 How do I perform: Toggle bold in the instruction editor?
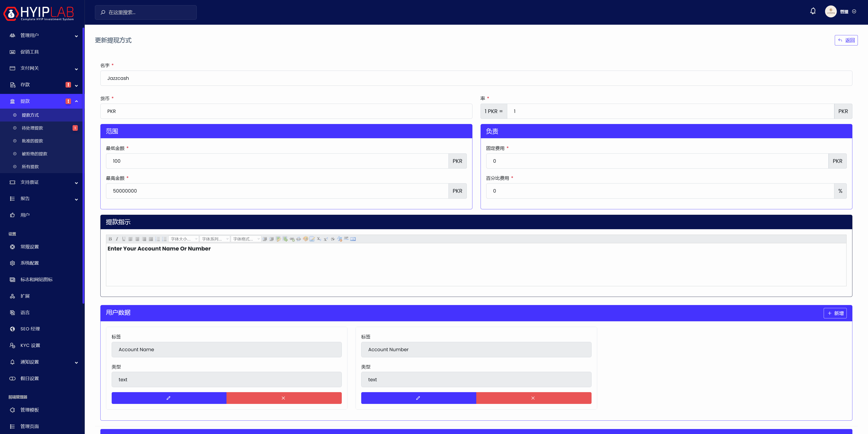tap(110, 239)
